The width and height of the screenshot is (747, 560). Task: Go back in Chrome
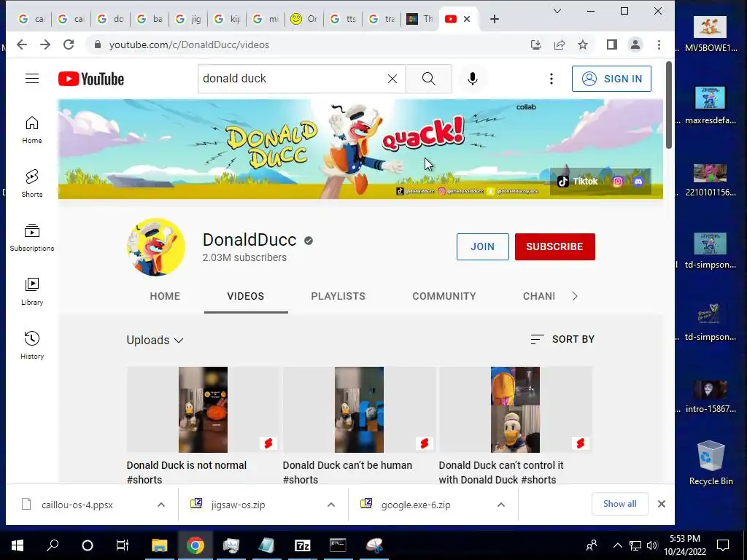(22, 44)
